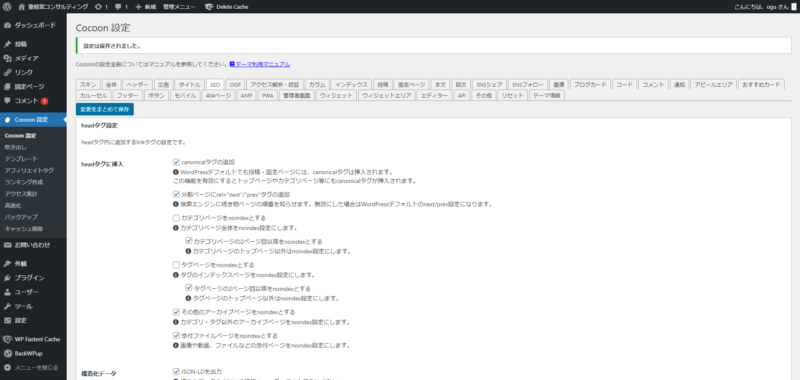
Task: Enable タグページをnoindexとする checkbox
Action: [x=176, y=265]
